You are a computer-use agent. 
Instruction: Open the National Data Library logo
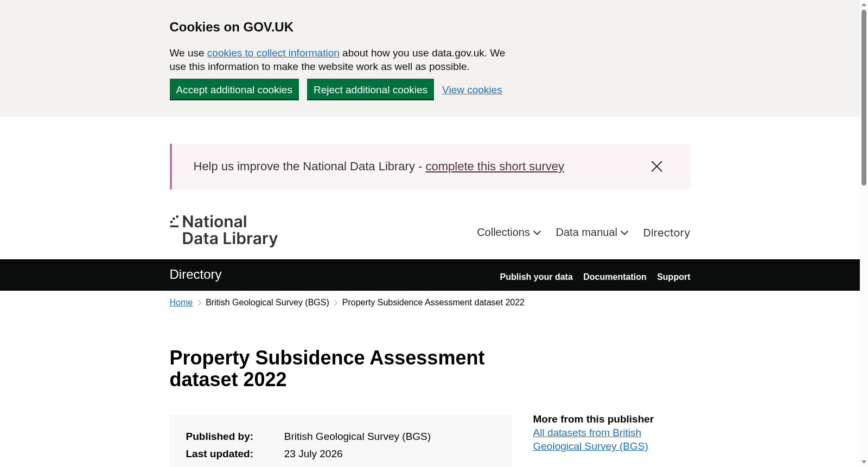(224, 231)
